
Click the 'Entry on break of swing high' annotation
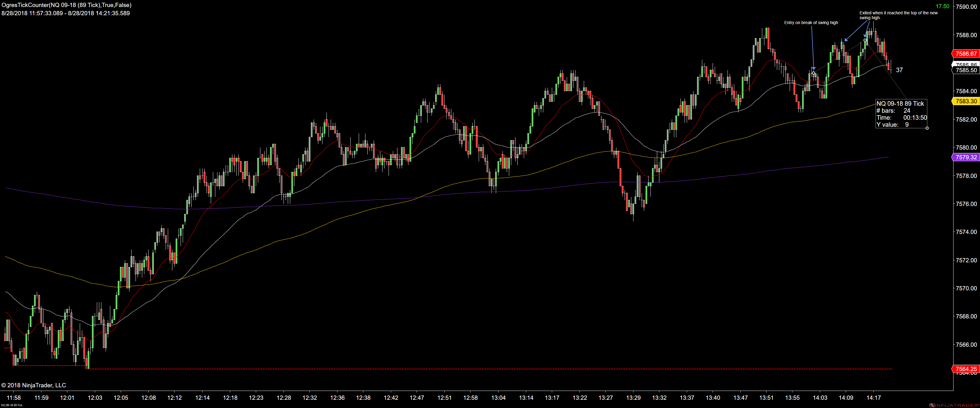click(x=811, y=23)
